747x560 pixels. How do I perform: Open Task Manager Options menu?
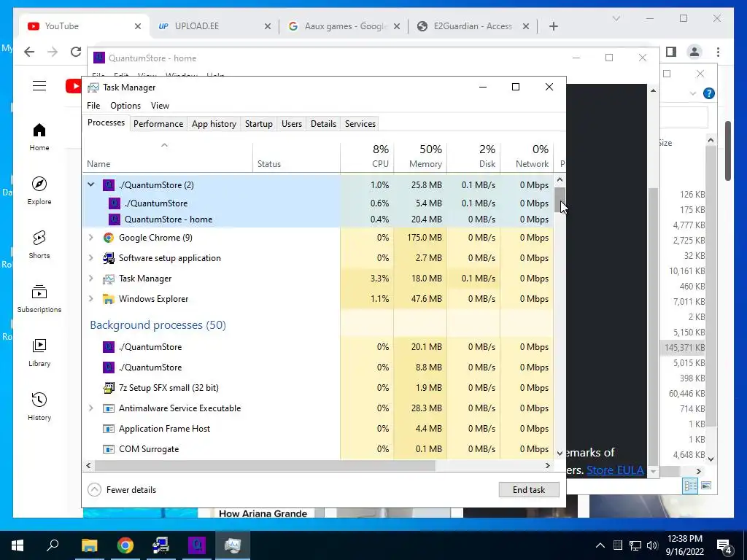pos(125,106)
